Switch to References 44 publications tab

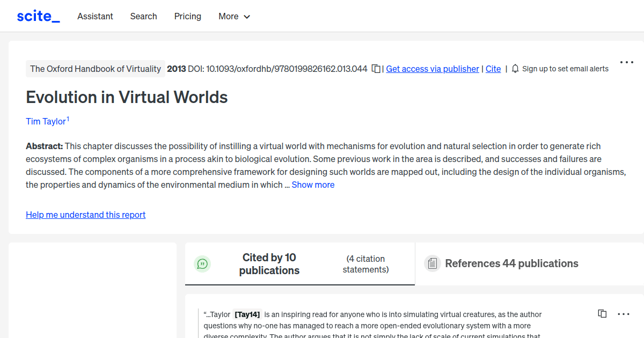[x=529, y=263]
